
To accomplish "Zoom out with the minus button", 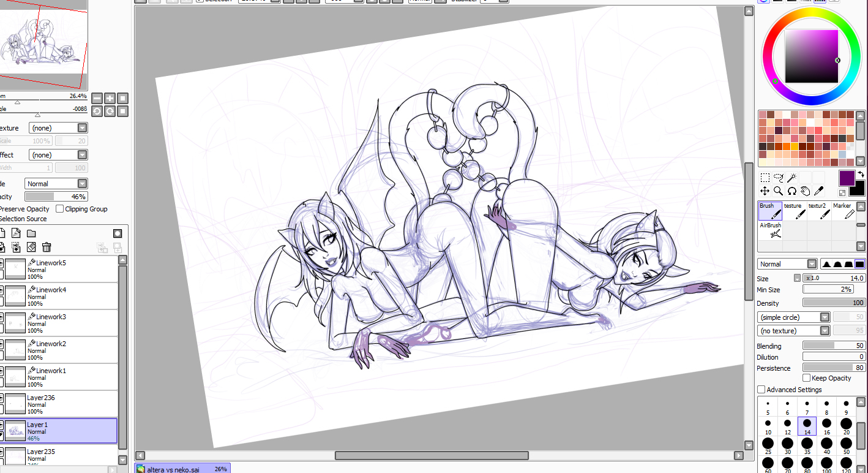I will [97, 98].
